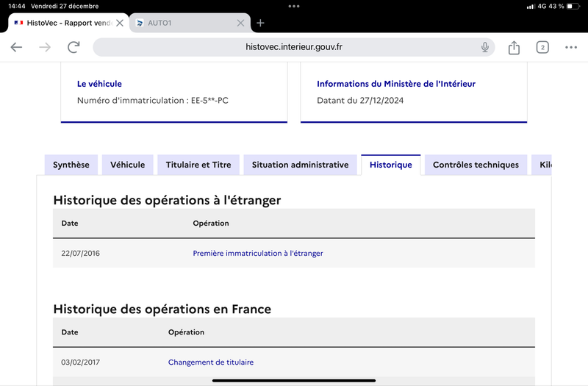Image resolution: width=588 pixels, height=386 pixels.
Task: Click the EE-5**-PC registration number text
Action: (209, 101)
